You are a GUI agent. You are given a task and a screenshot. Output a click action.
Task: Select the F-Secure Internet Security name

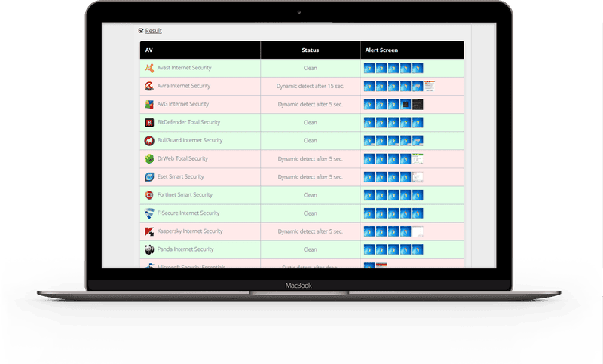coord(188,213)
